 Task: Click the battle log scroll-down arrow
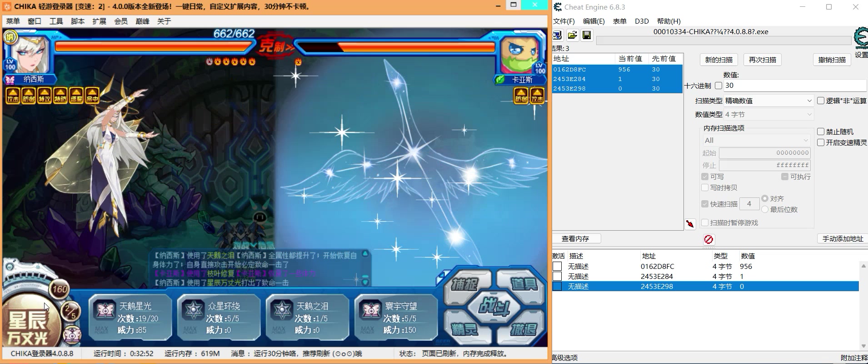pos(365,282)
